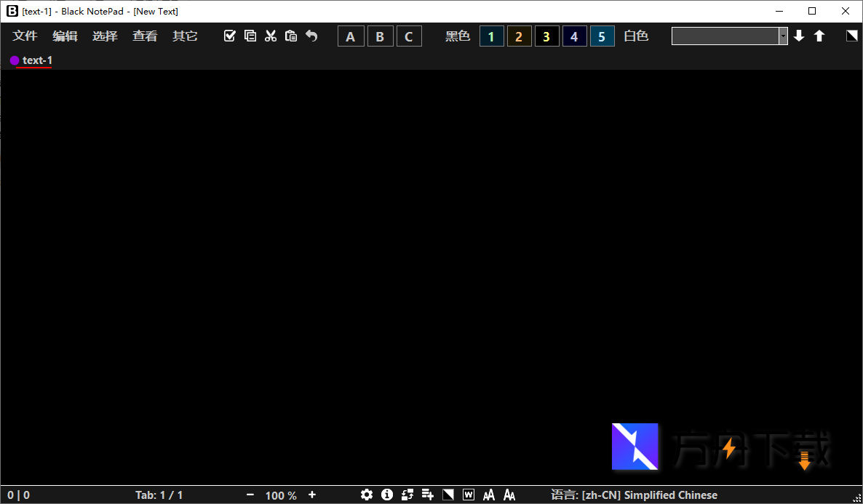Screen dimensions: 863x504
Task: Select the Copy icon in the toolbar
Action: tap(250, 35)
